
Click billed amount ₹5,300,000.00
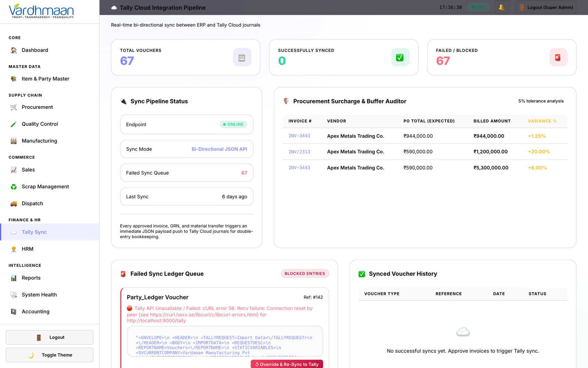[x=491, y=168]
